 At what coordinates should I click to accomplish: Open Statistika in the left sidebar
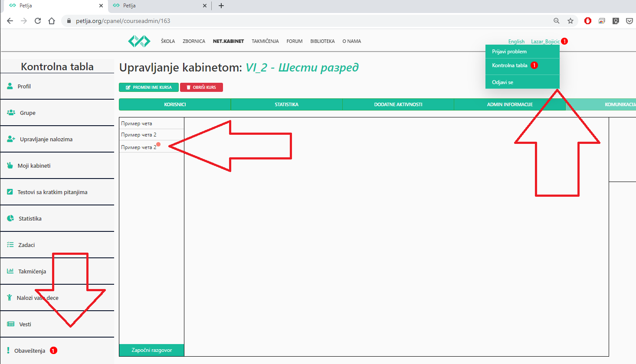30,219
